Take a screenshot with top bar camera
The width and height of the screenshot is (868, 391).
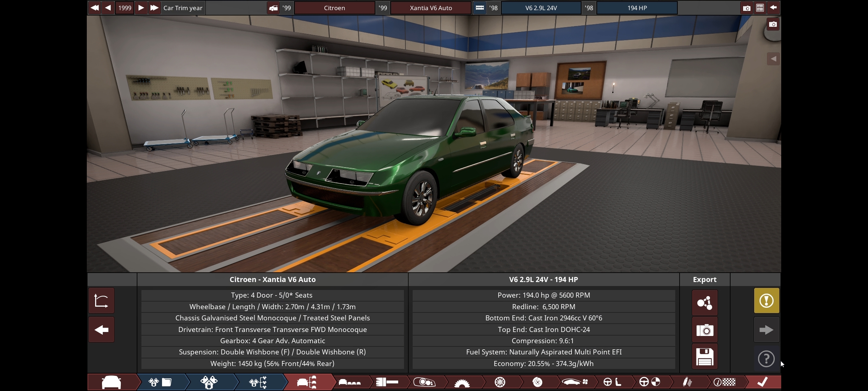(x=746, y=8)
